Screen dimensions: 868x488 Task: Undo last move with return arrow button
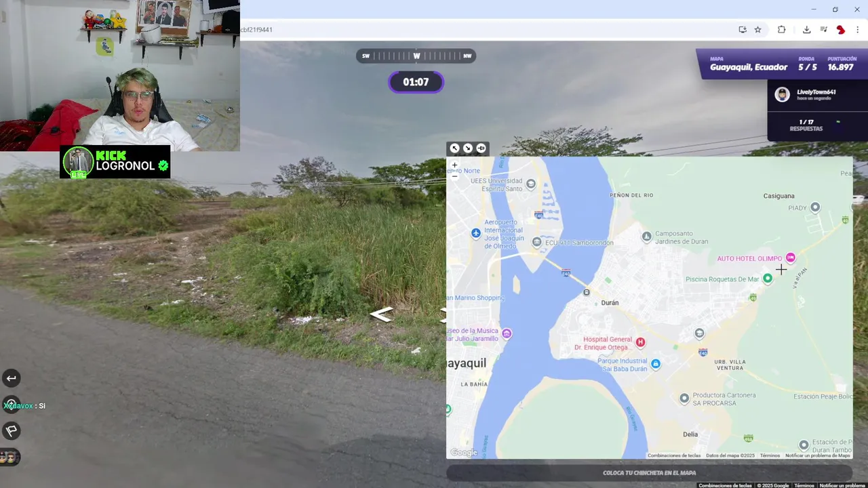point(11,378)
